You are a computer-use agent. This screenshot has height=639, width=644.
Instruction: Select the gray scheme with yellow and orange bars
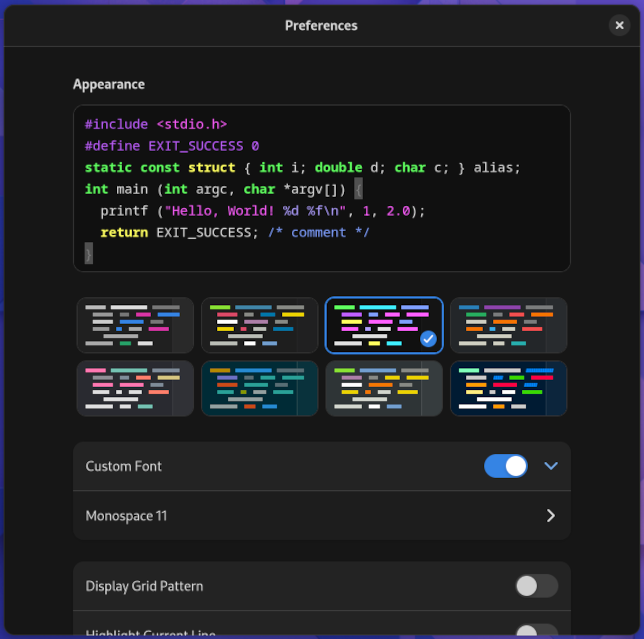pos(384,388)
